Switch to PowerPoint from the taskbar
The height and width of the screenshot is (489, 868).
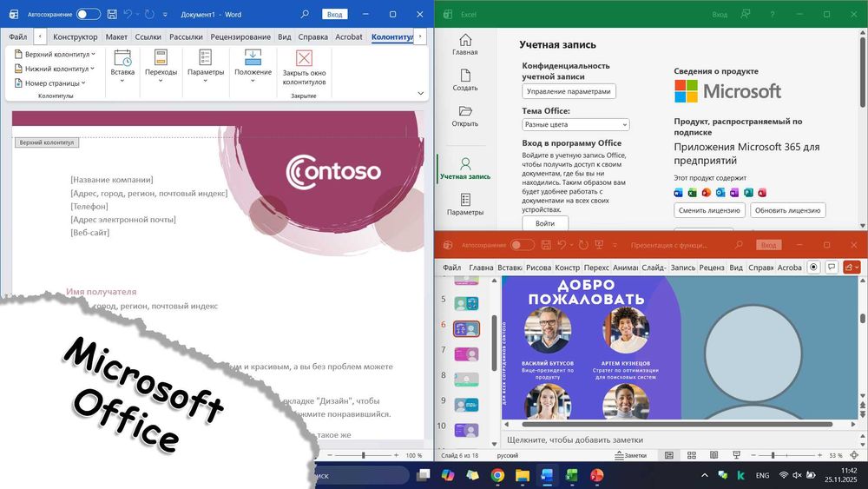[x=596, y=475]
